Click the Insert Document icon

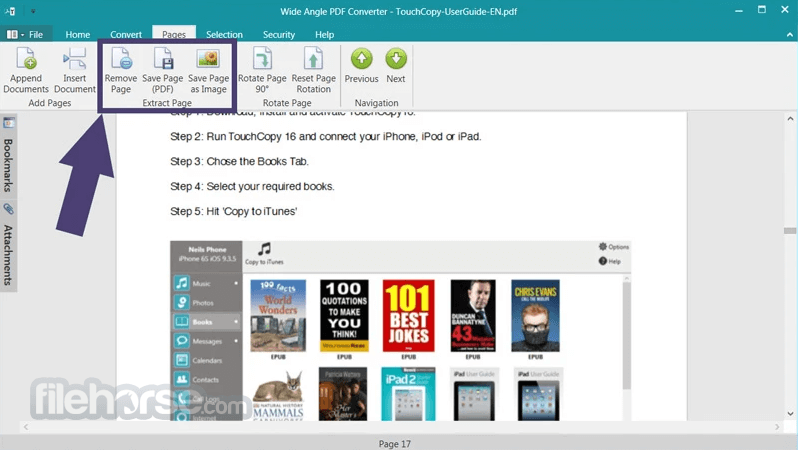pos(74,59)
